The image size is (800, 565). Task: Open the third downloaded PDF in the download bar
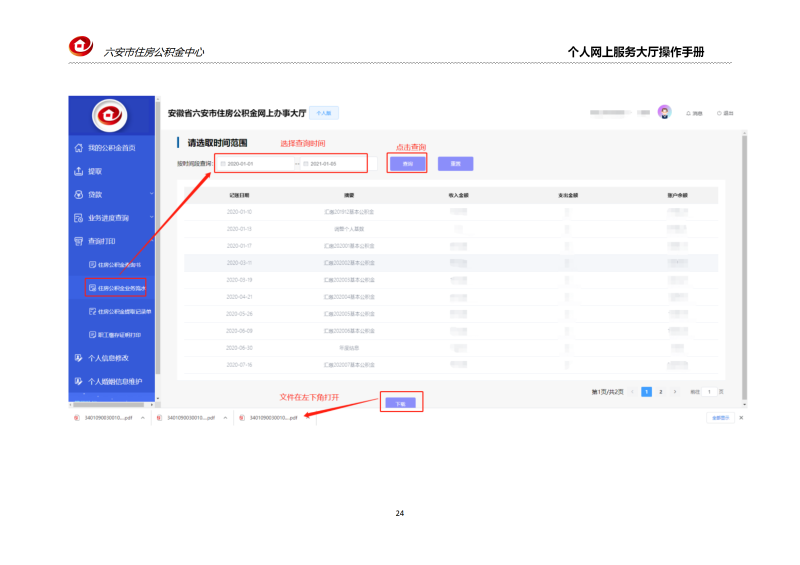point(269,418)
